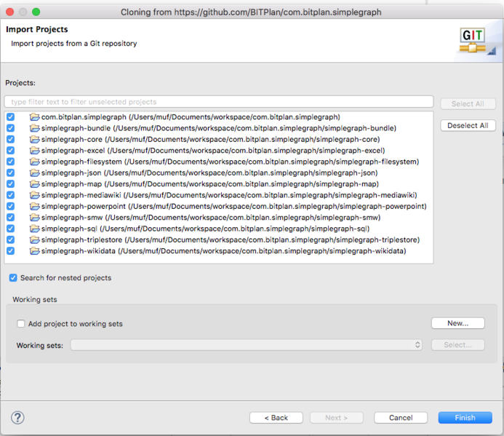The image size is (504, 436).
Task: Disable Search for nested projects
Action: pyautogui.click(x=14, y=278)
